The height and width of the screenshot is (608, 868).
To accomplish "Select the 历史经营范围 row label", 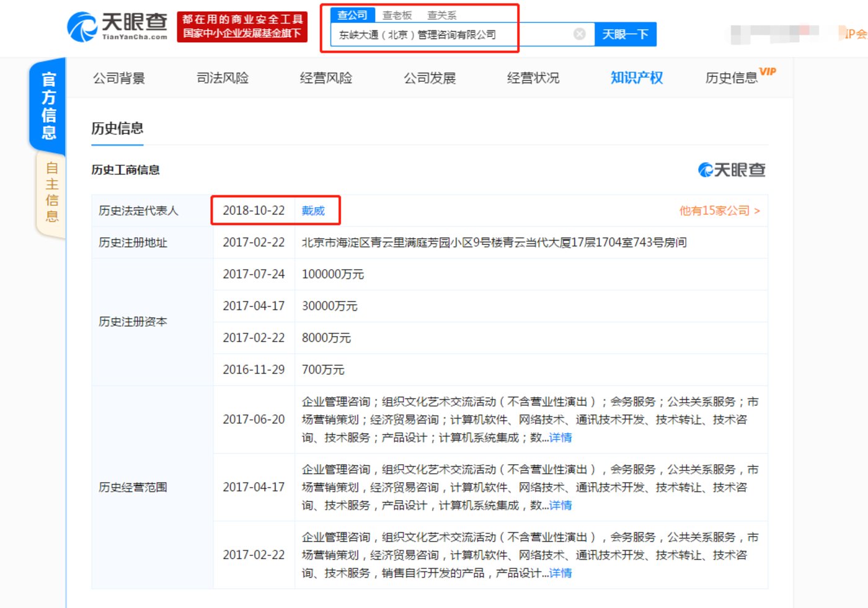I will point(133,488).
